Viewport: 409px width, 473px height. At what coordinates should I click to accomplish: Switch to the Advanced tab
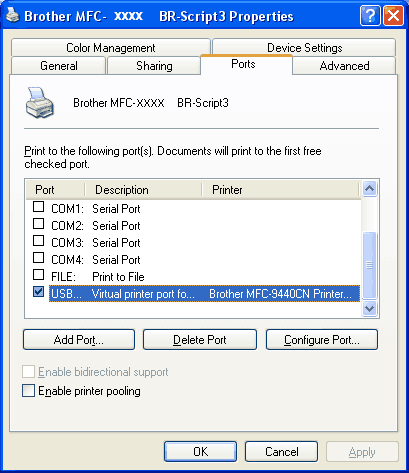[344, 66]
